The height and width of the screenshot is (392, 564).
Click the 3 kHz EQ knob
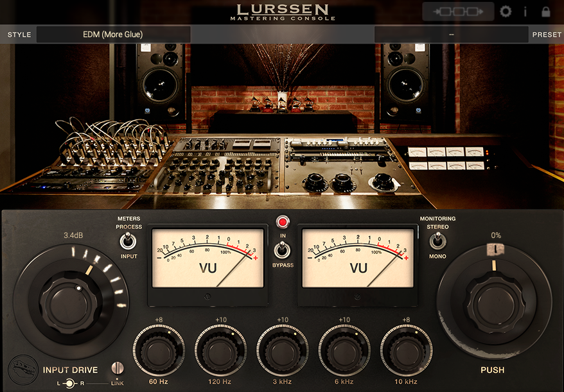[x=283, y=350]
